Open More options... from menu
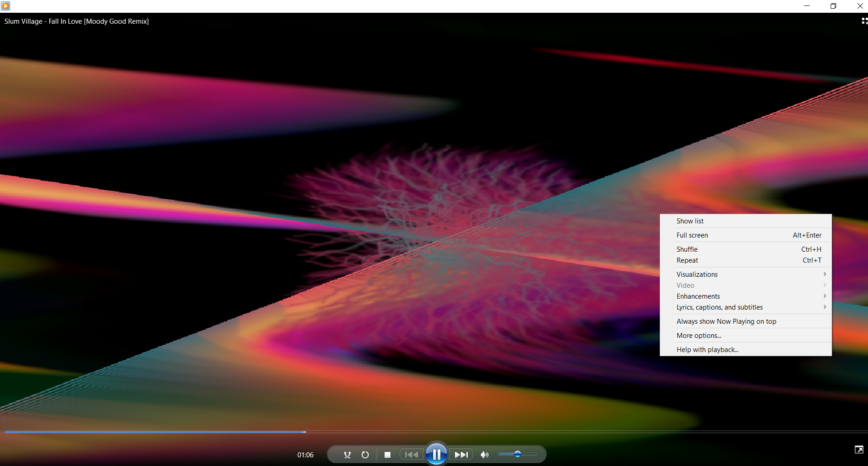The width and height of the screenshot is (868, 466). click(746, 336)
